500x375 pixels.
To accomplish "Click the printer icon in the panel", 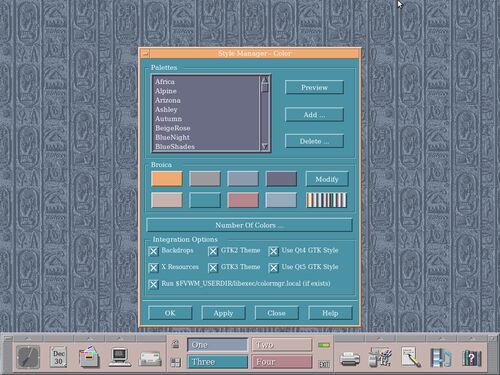I will point(350,359).
